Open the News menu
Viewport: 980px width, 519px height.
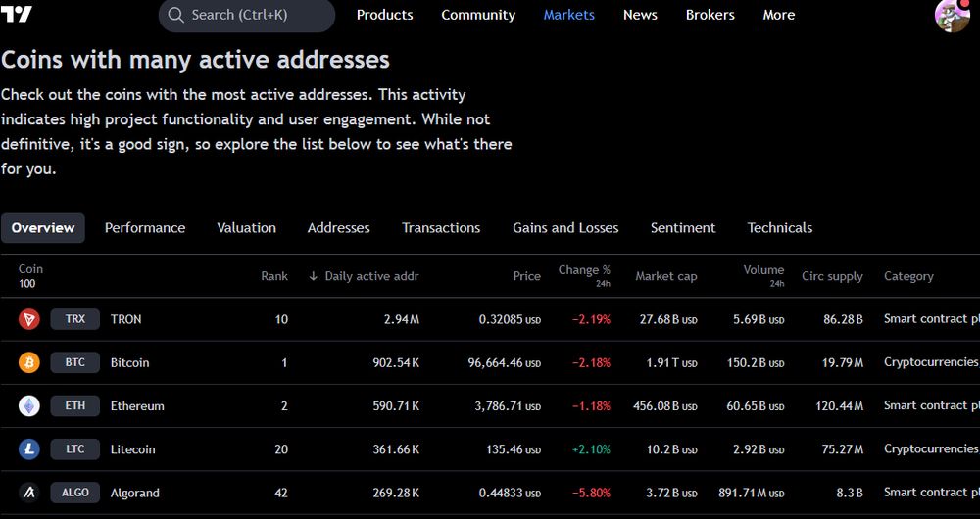tap(640, 15)
